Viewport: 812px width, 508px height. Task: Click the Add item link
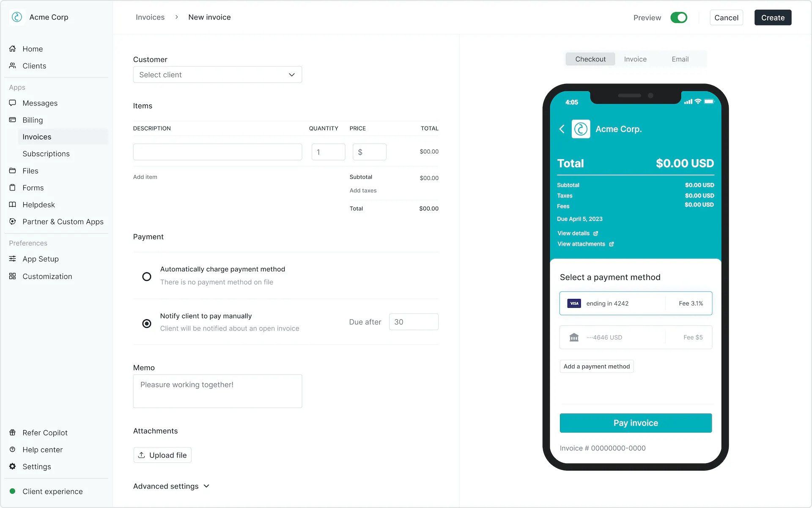coord(145,177)
